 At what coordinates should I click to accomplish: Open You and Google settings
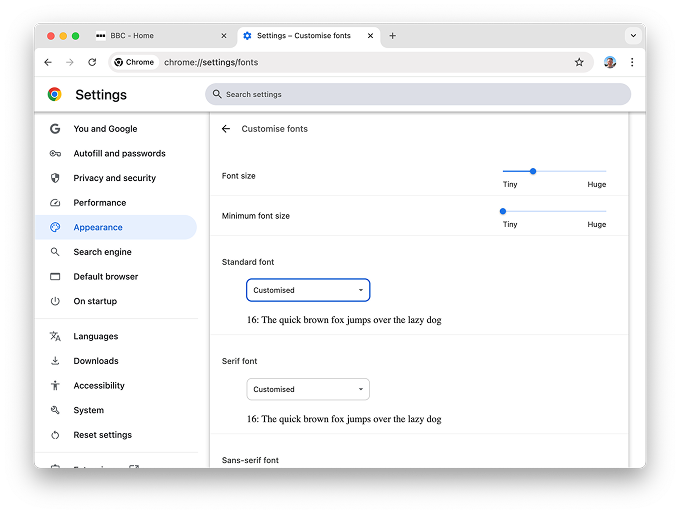coord(116,129)
